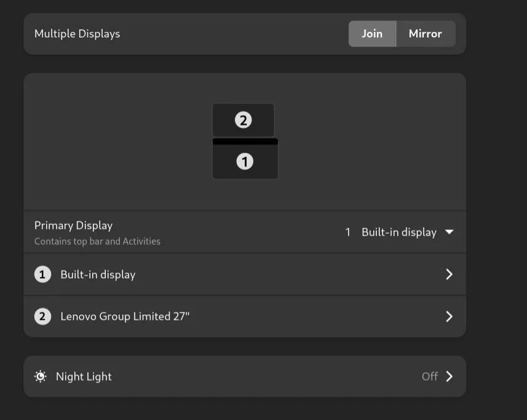Click the badge 2 icon beside Lenovo
The width and height of the screenshot is (527, 420).
tap(42, 317)
